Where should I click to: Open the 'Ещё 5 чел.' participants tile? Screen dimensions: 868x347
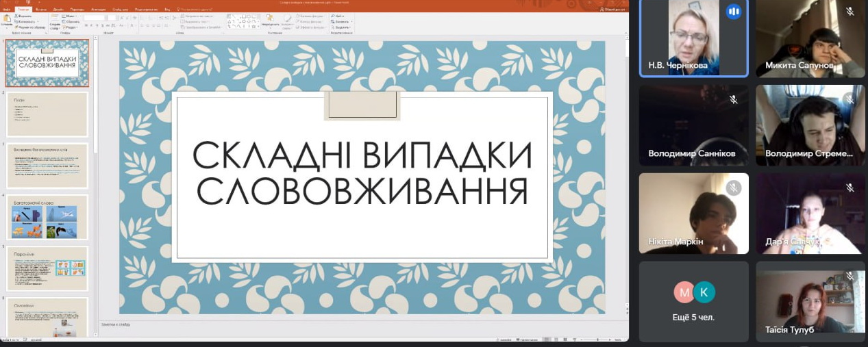pos(693,300)
